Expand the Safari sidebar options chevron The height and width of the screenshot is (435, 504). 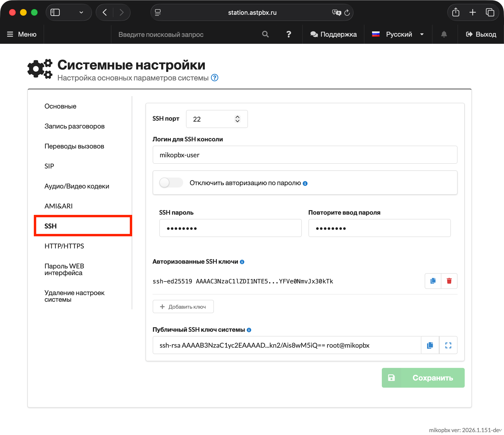pyautogui.click(x=81, y=12)
